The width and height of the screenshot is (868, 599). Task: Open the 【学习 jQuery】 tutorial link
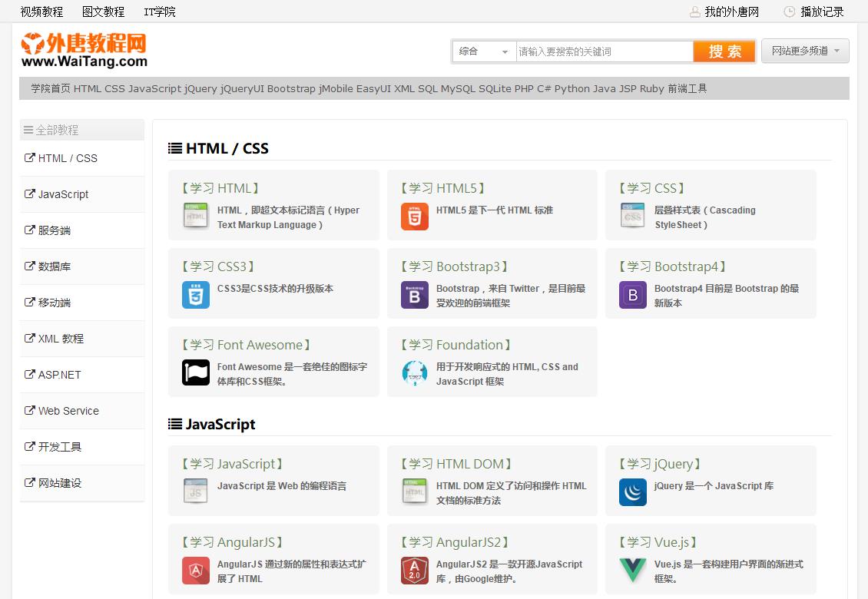pos(660,464)
